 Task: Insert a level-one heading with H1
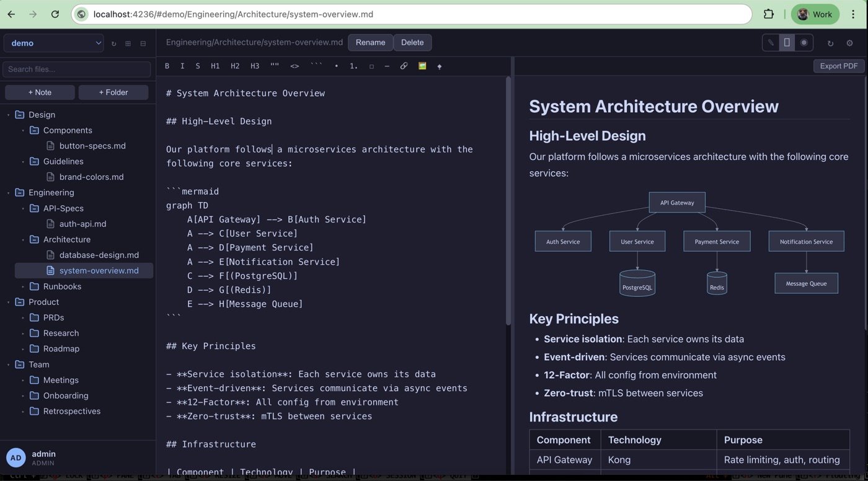215,66
